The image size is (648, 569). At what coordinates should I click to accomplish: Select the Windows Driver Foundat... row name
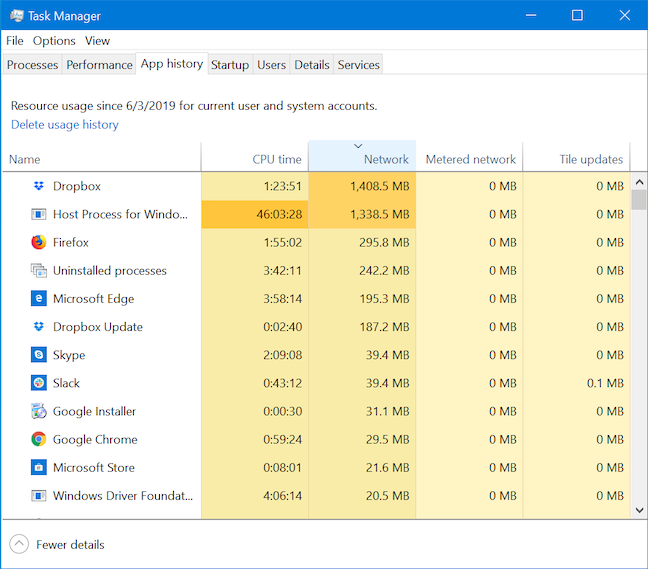(123, 495)
